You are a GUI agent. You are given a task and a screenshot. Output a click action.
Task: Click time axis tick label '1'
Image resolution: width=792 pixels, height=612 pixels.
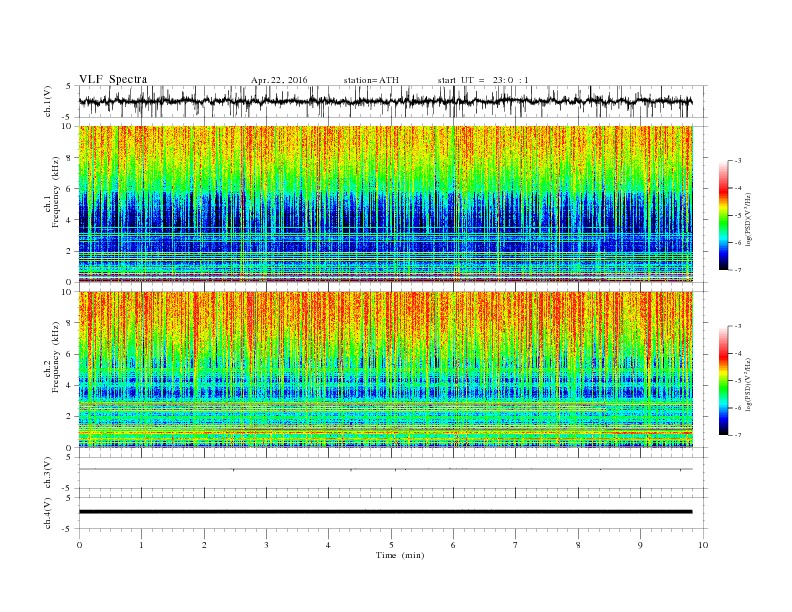click(142, 545)
